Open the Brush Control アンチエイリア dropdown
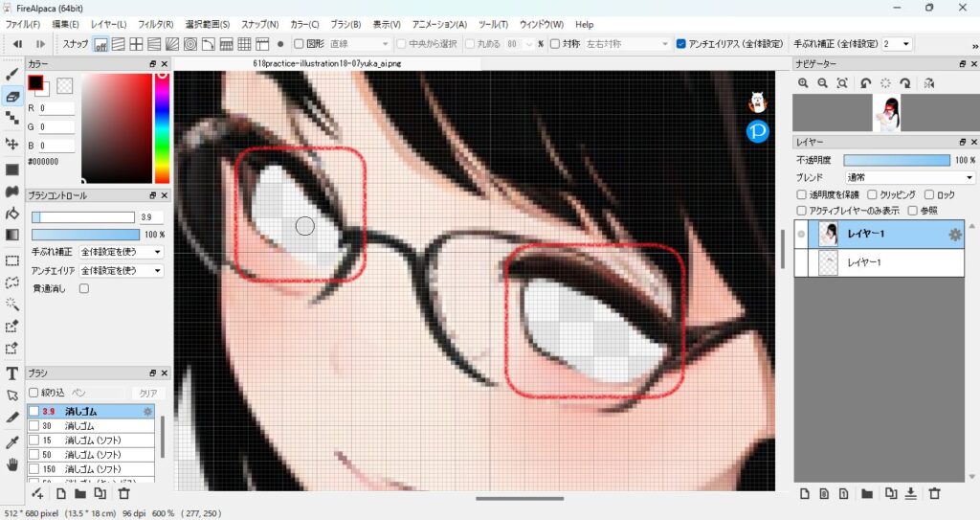 point(122,270)
